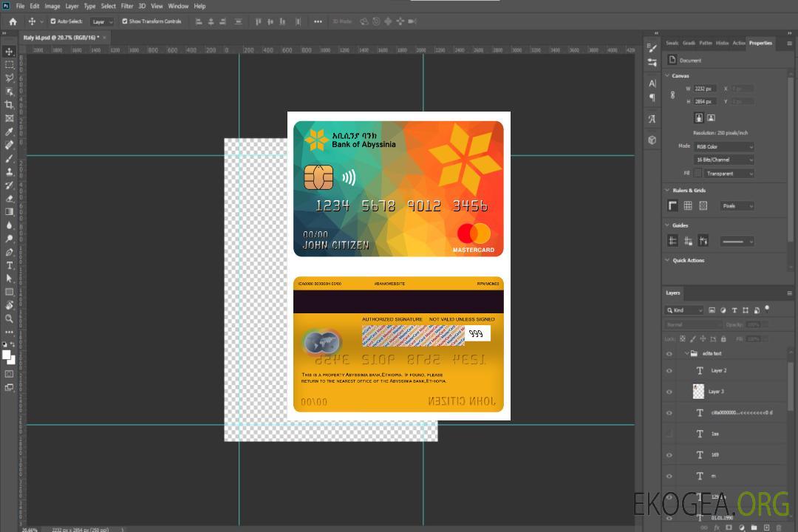Set canvas to landscape orientation
This screenshot has width=798, height=532.
pos(711,117)
